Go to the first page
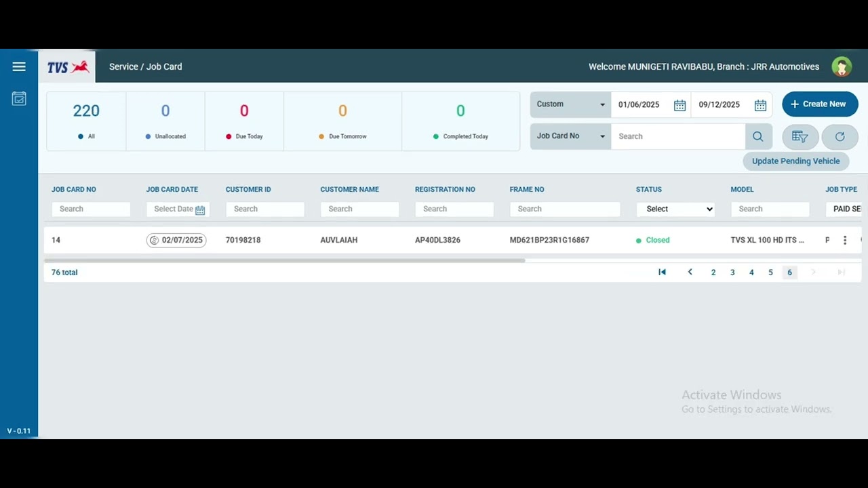The width and height of the screenshot is (868, 488). (663, 272)
